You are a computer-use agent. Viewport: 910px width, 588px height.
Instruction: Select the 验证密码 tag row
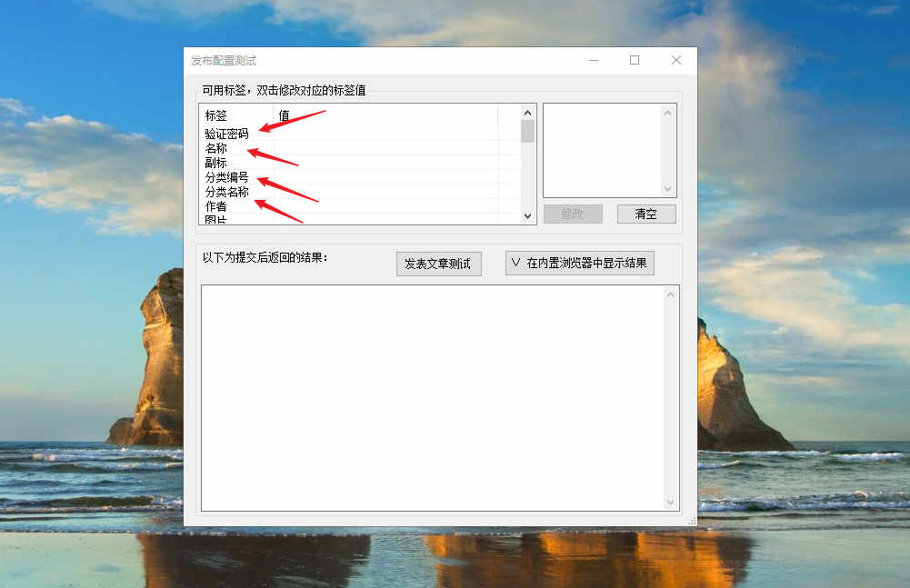[x=226, y=134]
